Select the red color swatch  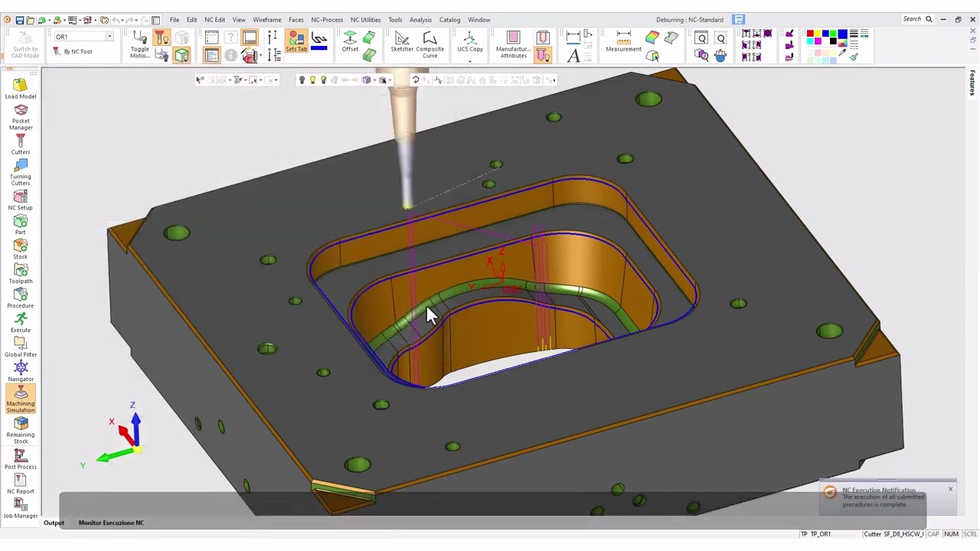point(810,34)
